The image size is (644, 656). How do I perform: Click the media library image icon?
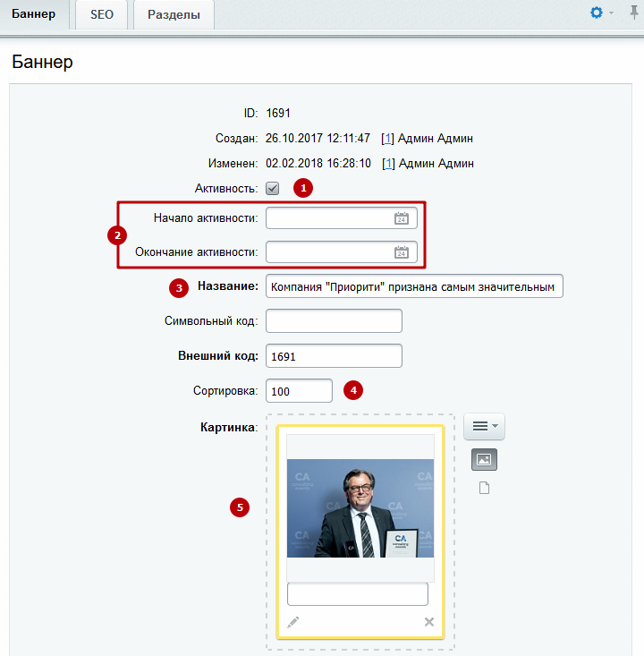[x=484, y=459]
